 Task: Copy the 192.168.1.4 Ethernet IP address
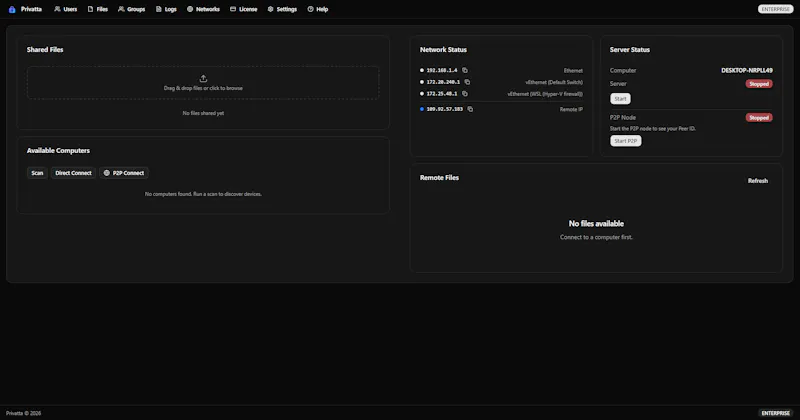[465, 70]
